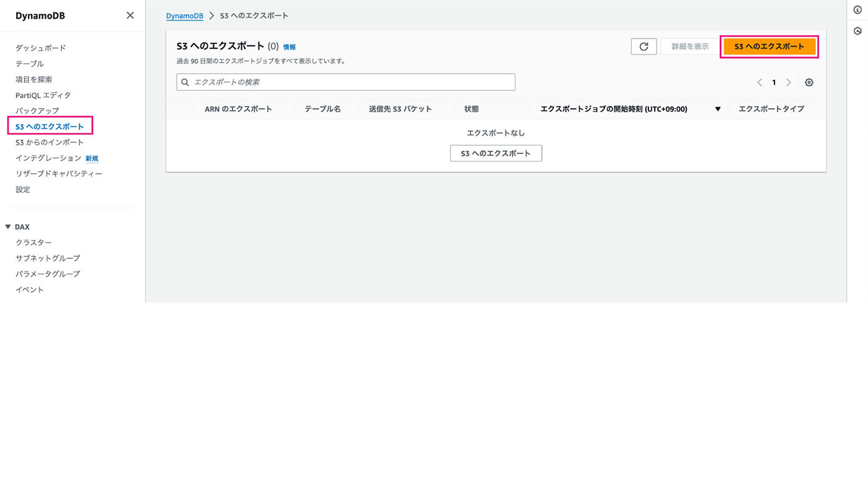Click the magnifier icon in the export search box
The image size is (868, 489).
[x=185, y=83]
